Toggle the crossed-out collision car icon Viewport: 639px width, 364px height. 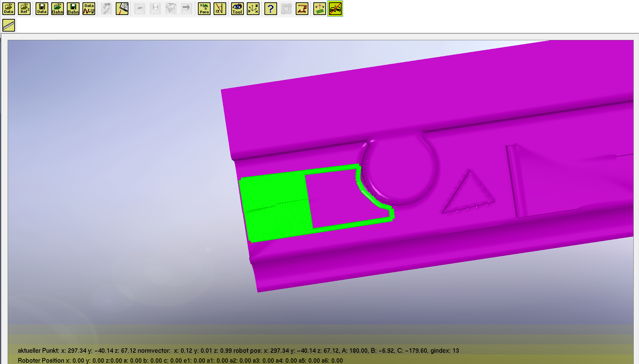coord(335,9)
